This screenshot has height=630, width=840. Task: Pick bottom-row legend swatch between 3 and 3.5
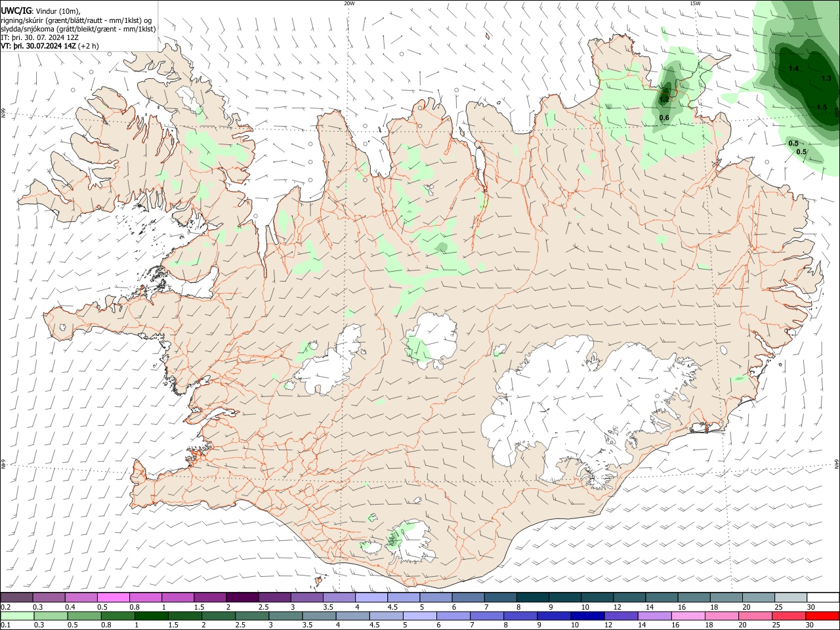pos(285,616)
